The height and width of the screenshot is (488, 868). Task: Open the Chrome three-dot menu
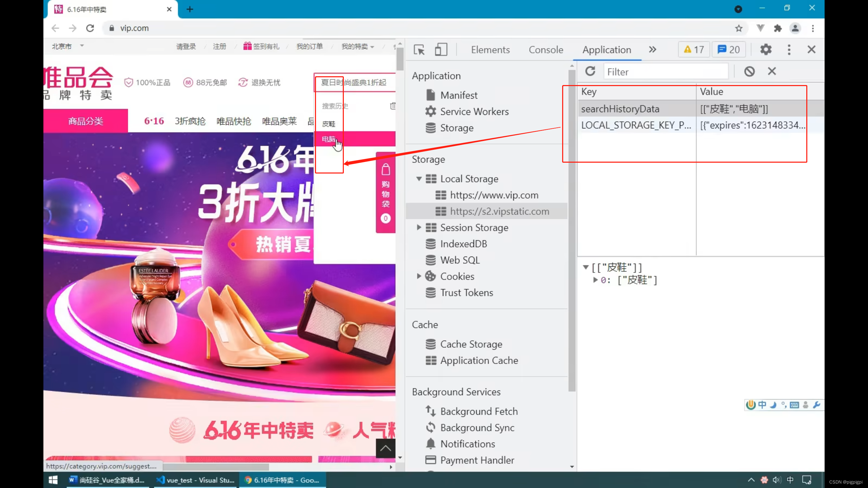[x=813, y=28]
